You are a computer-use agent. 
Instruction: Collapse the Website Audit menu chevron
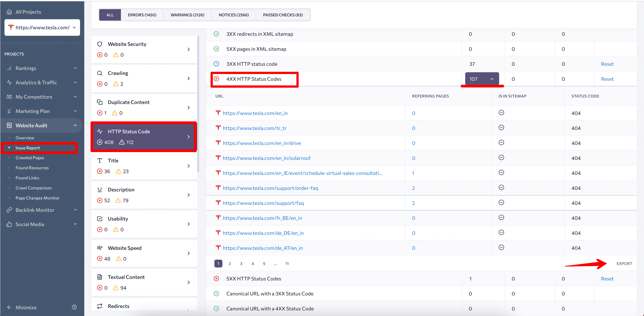click(x=75, y=125)
